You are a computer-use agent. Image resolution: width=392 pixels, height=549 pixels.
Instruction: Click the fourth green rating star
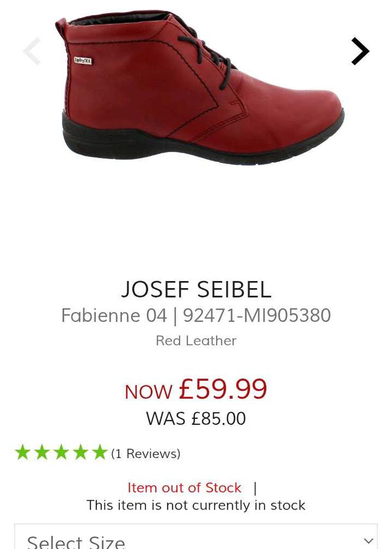(x=81, y=452)
